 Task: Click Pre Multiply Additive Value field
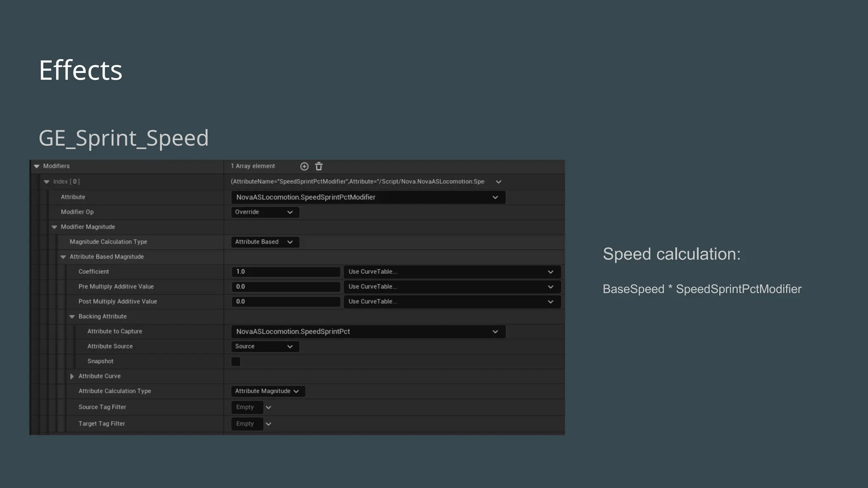[x=286, y=287]
